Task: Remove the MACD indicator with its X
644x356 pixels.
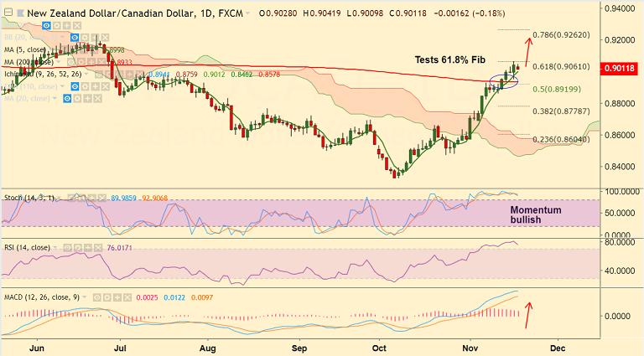Action: click(127, 297)
